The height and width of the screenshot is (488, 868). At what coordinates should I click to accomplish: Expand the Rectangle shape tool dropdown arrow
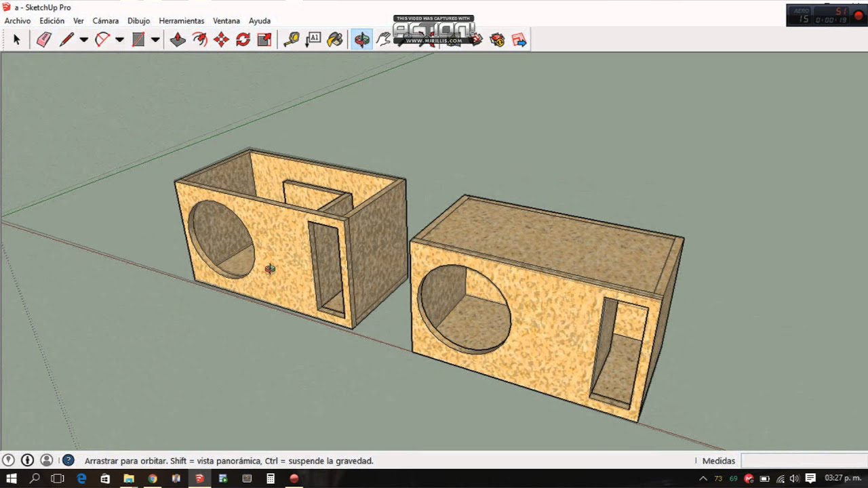click(155, 40)
